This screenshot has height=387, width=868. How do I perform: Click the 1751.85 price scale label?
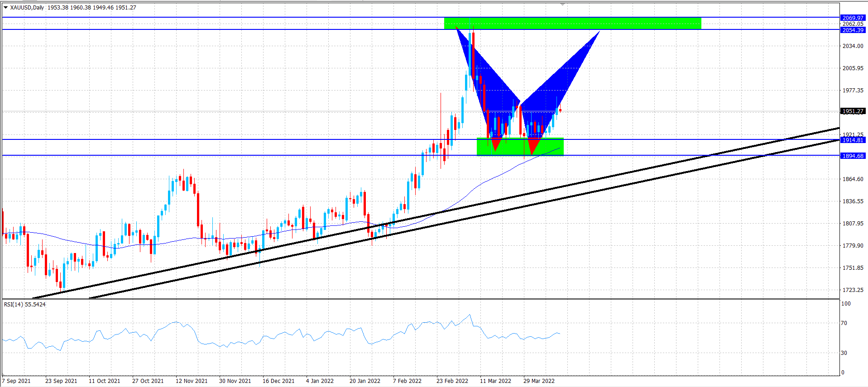[x=853, y=268]
